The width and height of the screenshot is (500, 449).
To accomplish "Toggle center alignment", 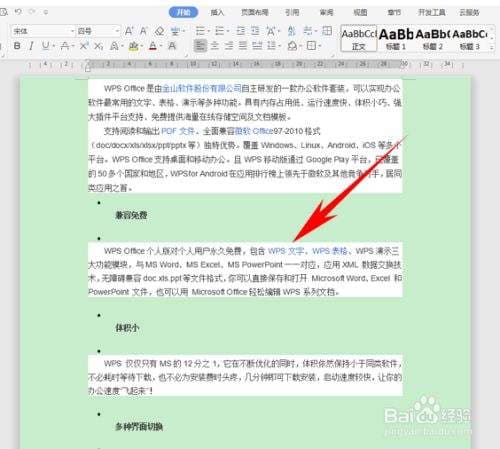I will pyautogui.click(x=215, y=45).
